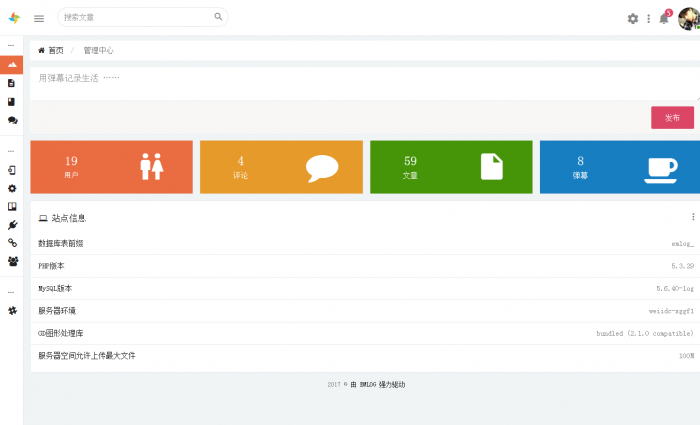700x425 pixels.
Task: Focus the 搜索文章 search field
Action: [135, 17]
